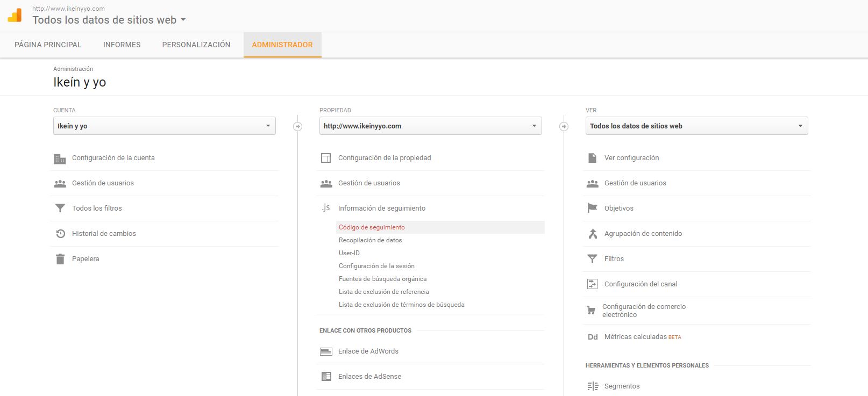The height and width of the screenshot is (396, 868).
Task: Select Fuentes de búsqueda orgánica
Action: tap(382, 279)
